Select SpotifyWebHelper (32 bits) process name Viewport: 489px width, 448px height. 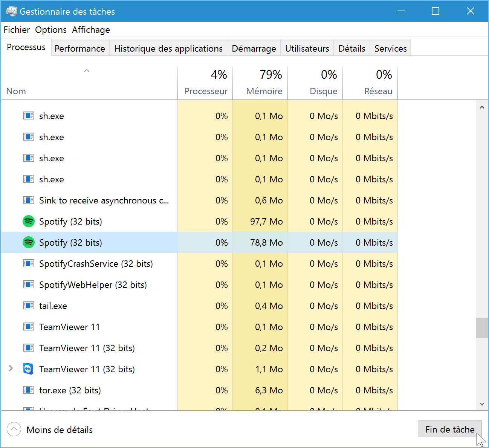[x=93, y=285]
